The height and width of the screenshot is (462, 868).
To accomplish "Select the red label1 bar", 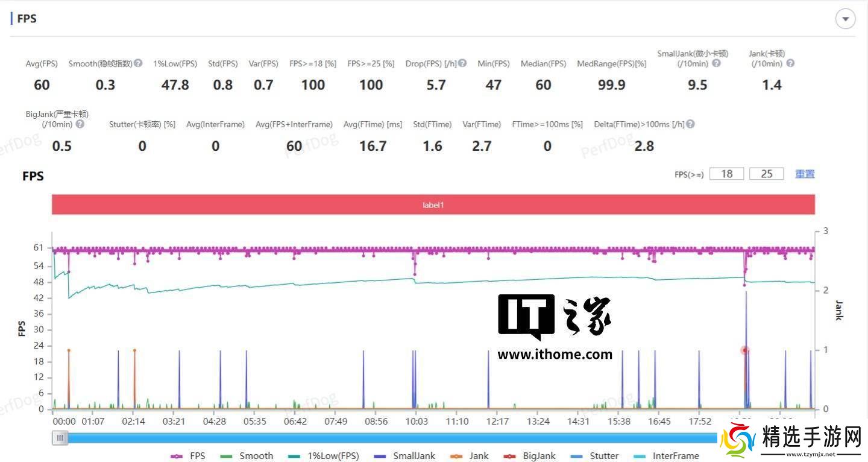I will [433, 205].
